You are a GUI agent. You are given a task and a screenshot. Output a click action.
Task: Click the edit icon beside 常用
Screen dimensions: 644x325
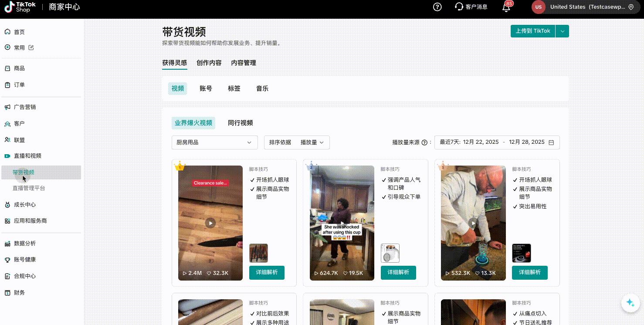(x=31, y=47)
